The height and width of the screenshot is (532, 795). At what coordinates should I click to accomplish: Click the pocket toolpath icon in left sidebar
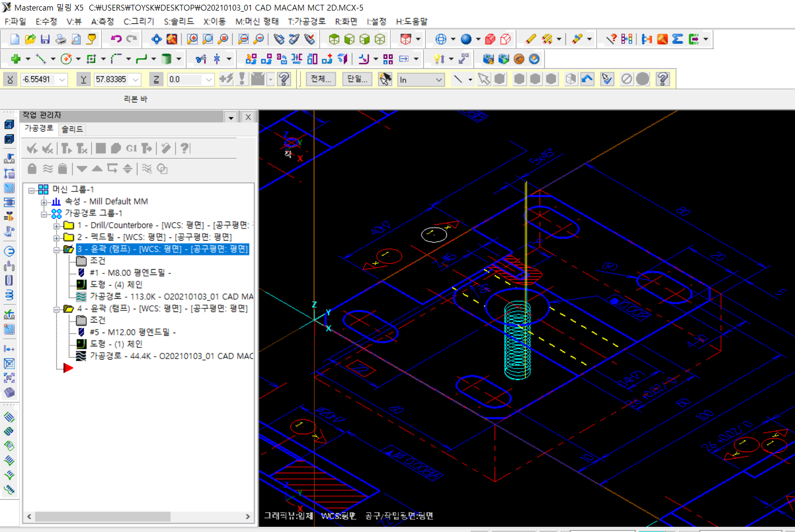pos(9,188)
